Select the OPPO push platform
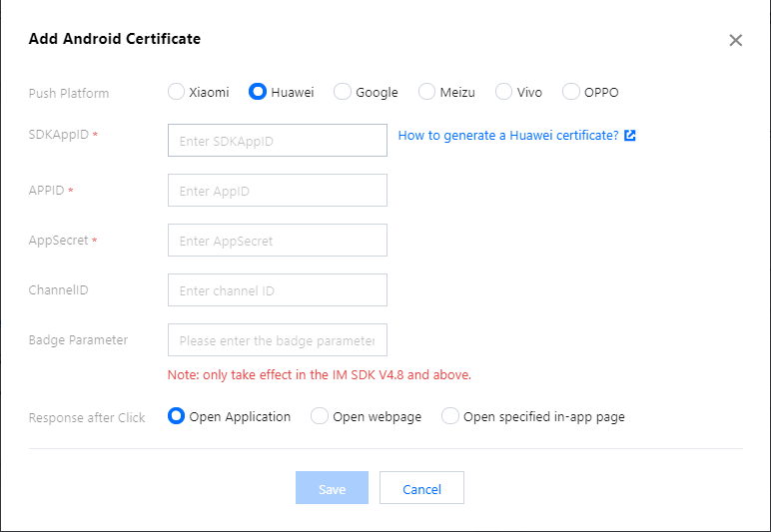771x532 pixels. [571, 92]
